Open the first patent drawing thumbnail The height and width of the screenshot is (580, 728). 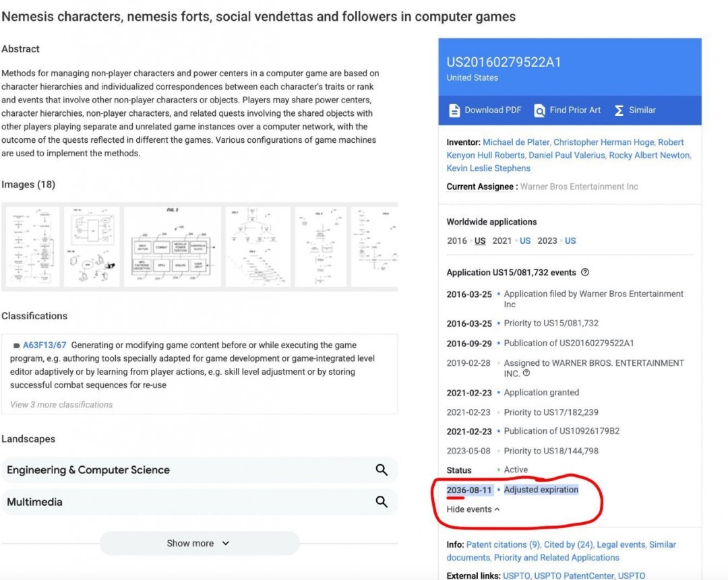31,247
